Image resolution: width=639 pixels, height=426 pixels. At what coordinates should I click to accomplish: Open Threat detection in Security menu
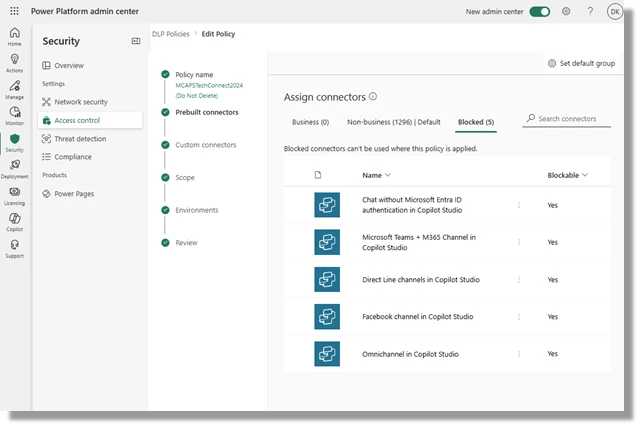click(80, 139)
